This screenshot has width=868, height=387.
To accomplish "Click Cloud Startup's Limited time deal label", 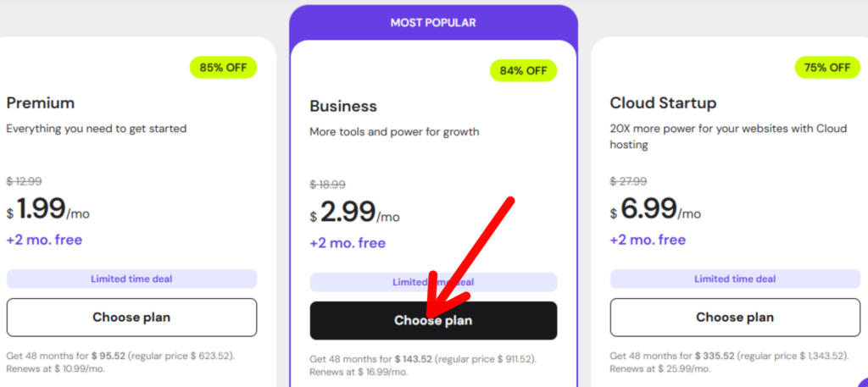I will (734, 279).
